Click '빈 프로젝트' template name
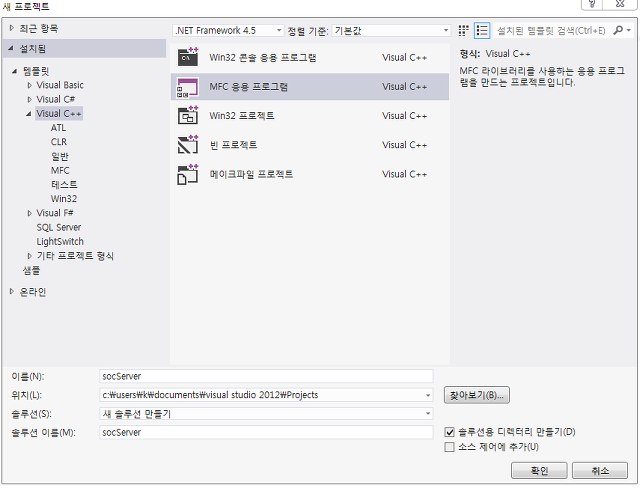640x488 pixels. click(x=233, y=145)
